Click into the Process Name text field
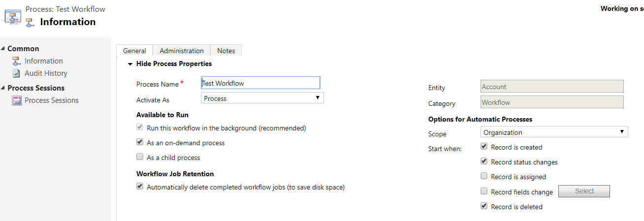The height and width of the screenshot is (221, 644). (x=260, y=83)
